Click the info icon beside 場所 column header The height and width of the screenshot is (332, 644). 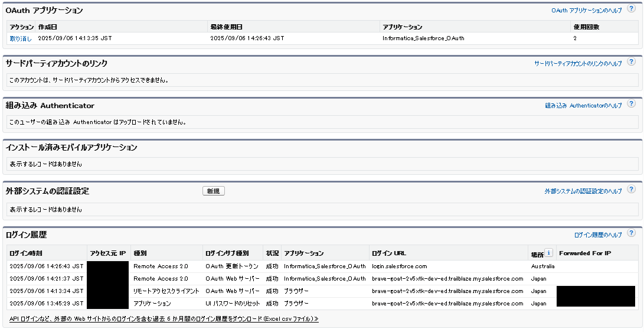click(x=548, y=253)
